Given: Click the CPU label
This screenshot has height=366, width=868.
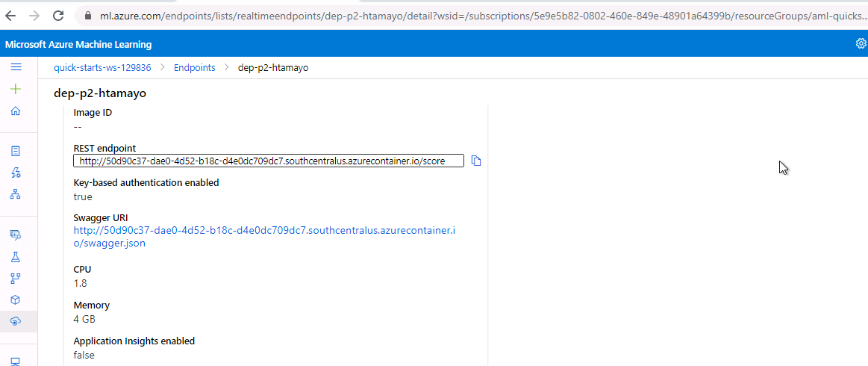Looking at the screenshot, I should coord(83,269).
